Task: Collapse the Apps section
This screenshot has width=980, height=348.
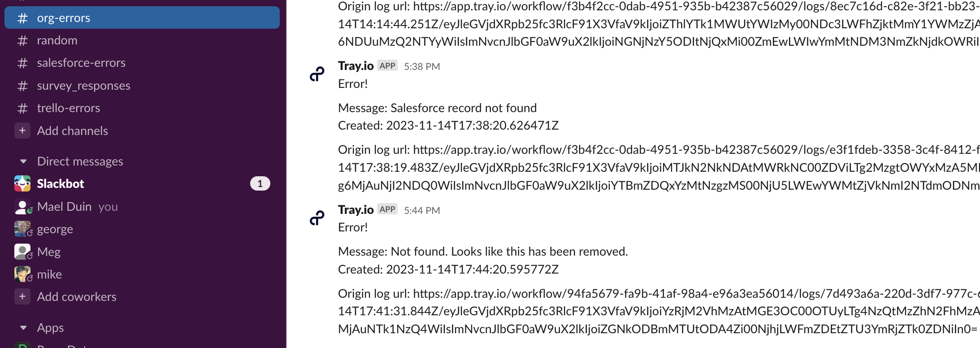Action: [23, 328]
